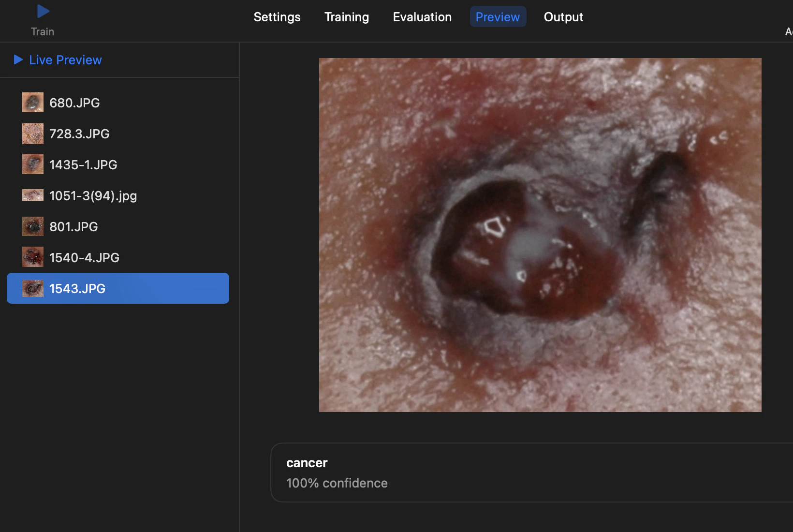Screen dimensions: 793x532
Task: Select the 1540-4.JPG thumbnail
Action: coord(33,257)
